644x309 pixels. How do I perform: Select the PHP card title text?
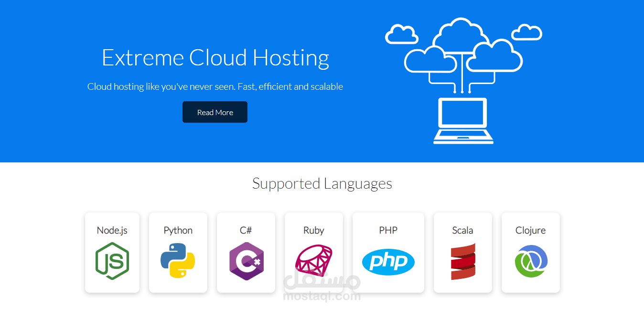[x=388, y=230]
